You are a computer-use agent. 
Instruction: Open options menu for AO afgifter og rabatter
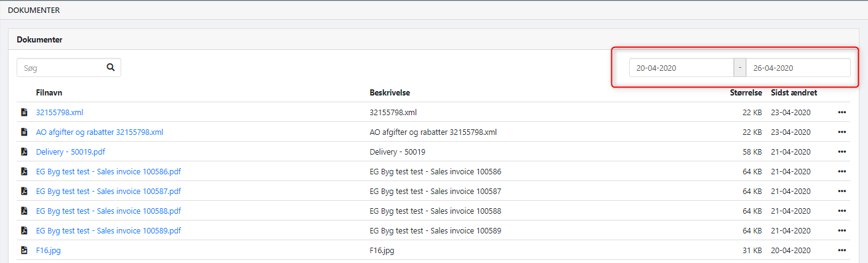click(842, 132)
